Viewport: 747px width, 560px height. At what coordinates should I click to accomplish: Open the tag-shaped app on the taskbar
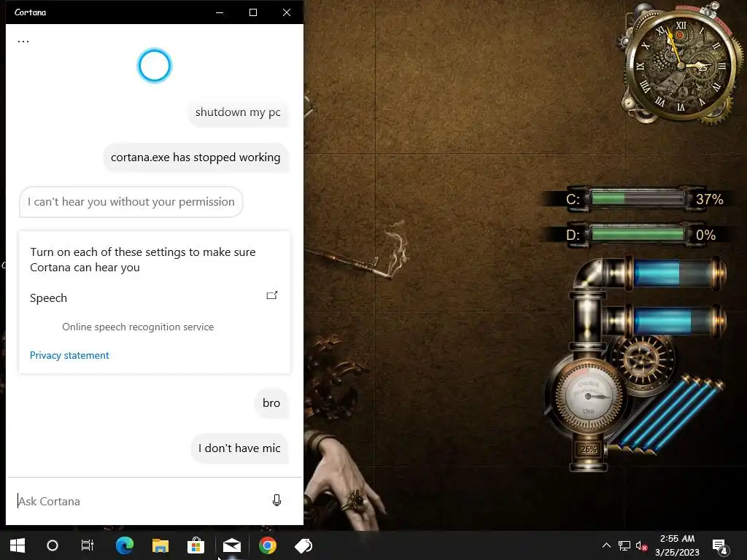303,545
